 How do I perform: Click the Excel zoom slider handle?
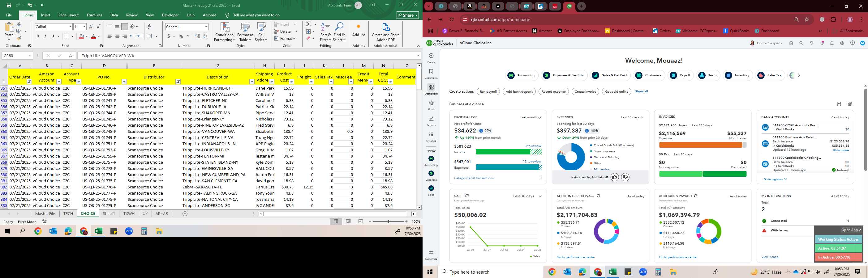(x=388, y=221)
